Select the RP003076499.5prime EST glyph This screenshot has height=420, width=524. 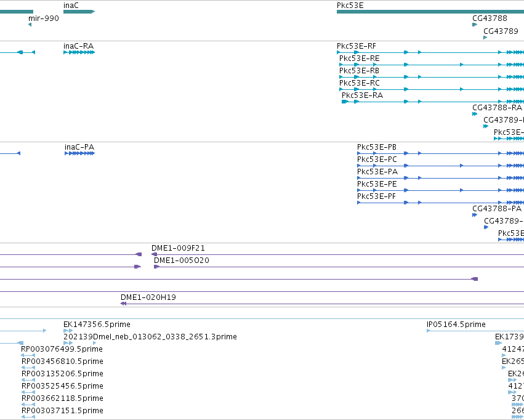click(28, 355)
